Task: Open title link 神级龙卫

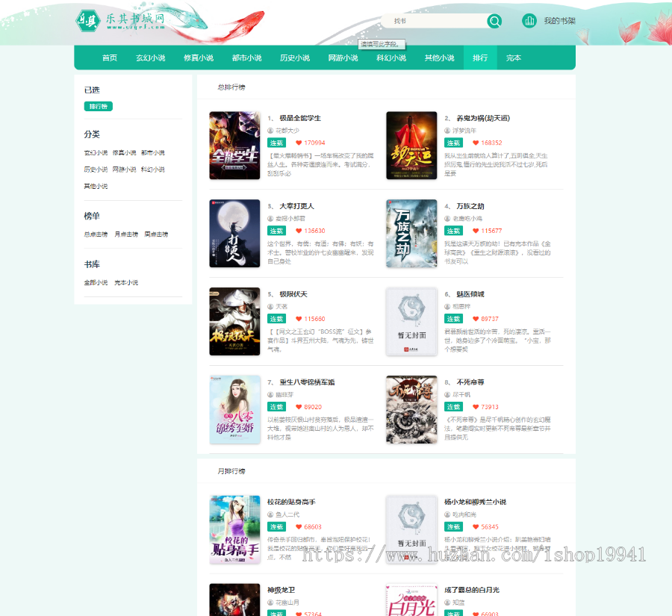Action: (x=281, y=590)
